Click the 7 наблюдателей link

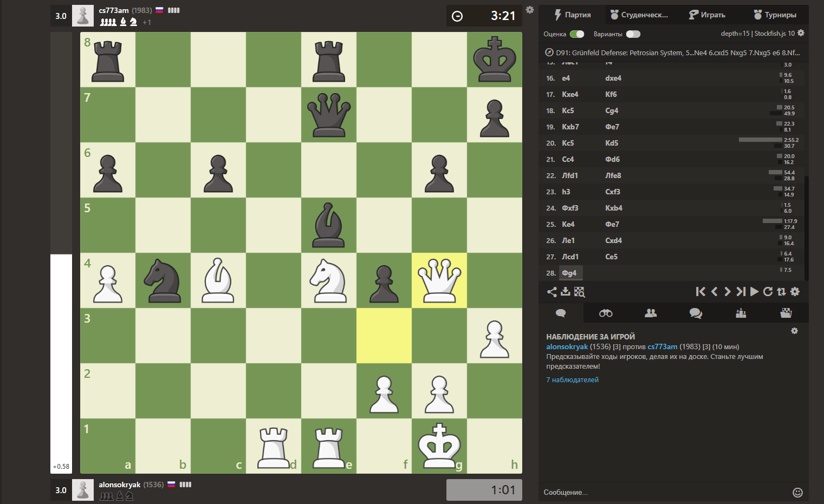pyautogui.click(x=572, y=379)
